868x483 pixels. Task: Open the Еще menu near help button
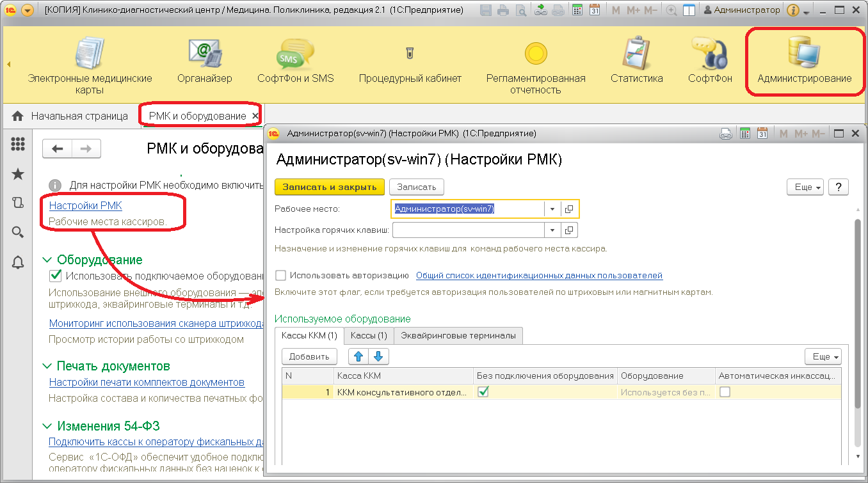pyautogui.click(x=805, y=187)
